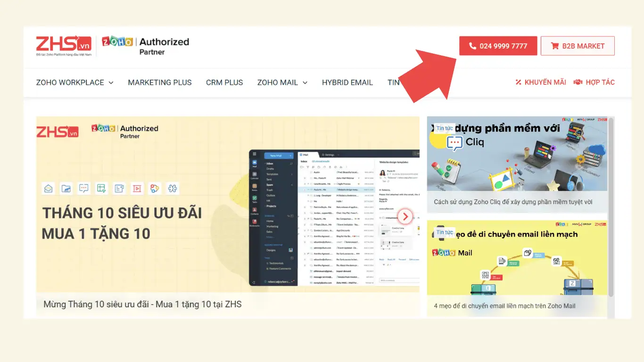Click the orange connected-circles icon
Screen dimensions: 644x362
155,188
